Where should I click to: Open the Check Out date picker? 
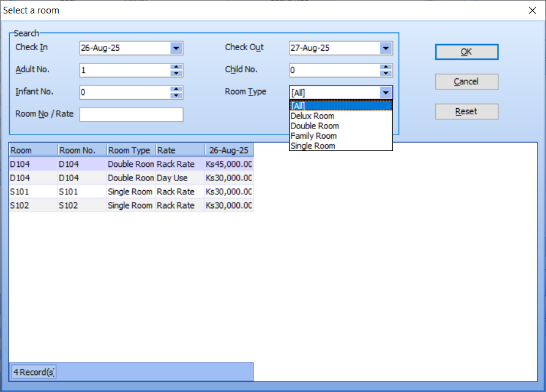pos(386,48)
